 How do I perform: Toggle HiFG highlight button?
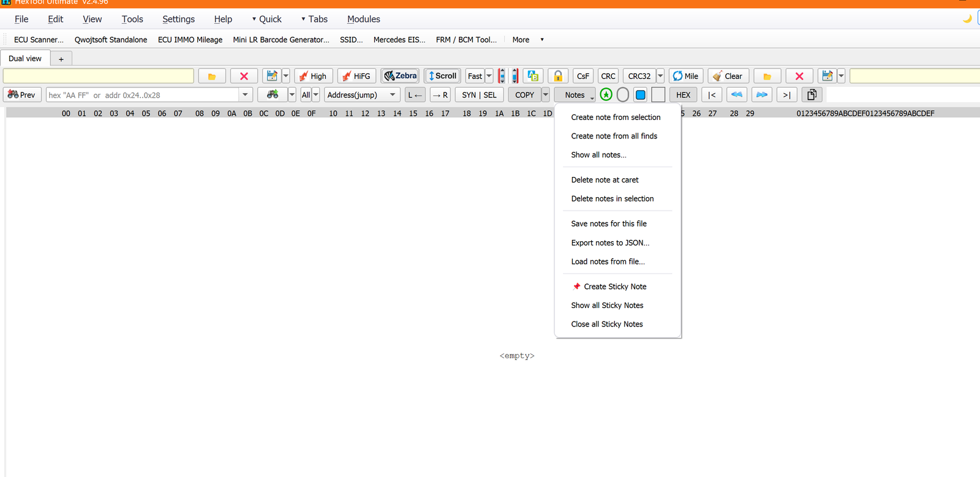pyautogui.click(x=356, y=76)
